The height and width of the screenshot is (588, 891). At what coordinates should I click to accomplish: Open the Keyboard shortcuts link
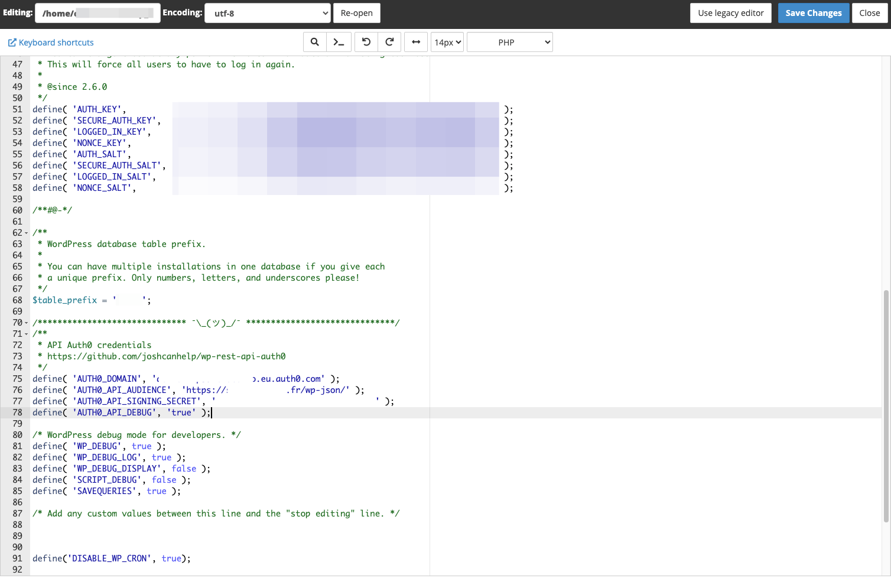(x=51, y=43)
